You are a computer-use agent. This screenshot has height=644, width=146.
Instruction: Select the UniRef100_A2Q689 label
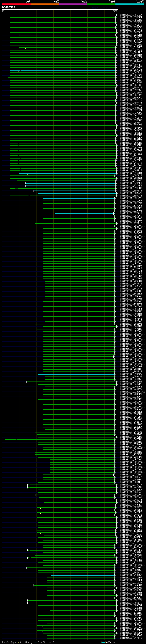[x=131, y=93]
